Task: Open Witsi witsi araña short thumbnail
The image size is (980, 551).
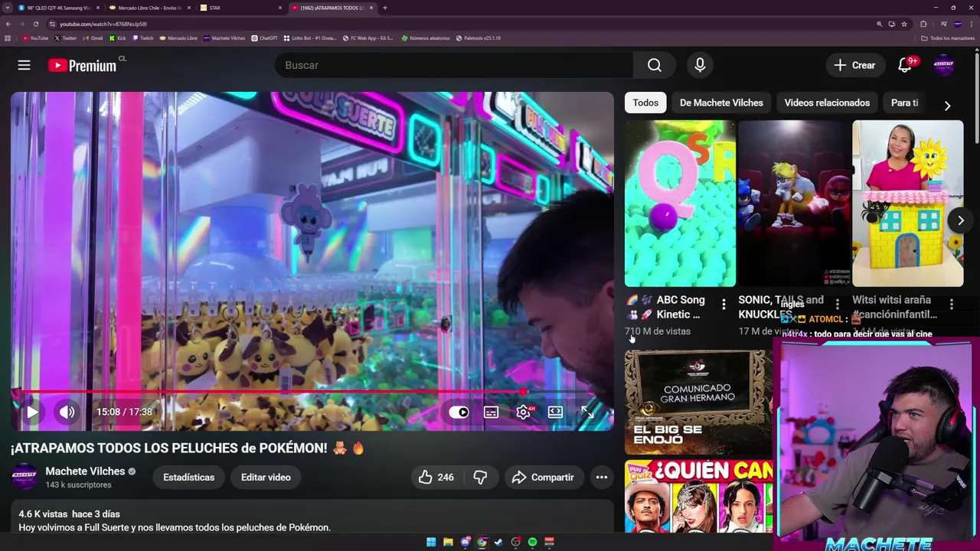Action: point(908,204)
